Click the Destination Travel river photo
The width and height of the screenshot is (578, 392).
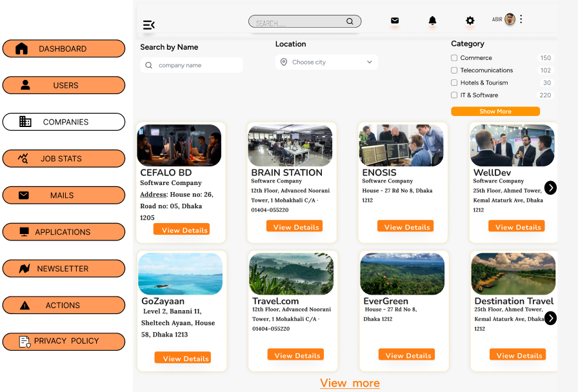click(513, 274)
